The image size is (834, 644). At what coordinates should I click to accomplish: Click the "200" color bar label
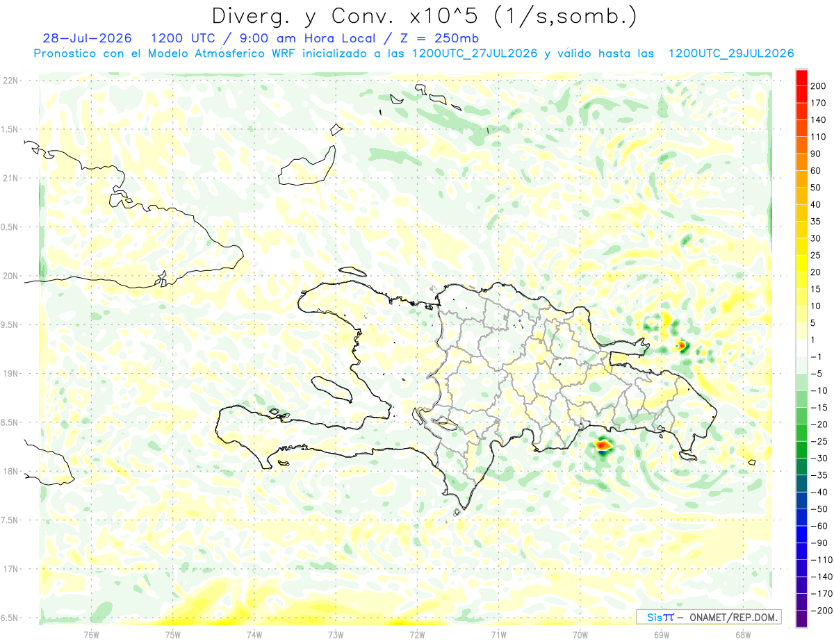[818, 86]
